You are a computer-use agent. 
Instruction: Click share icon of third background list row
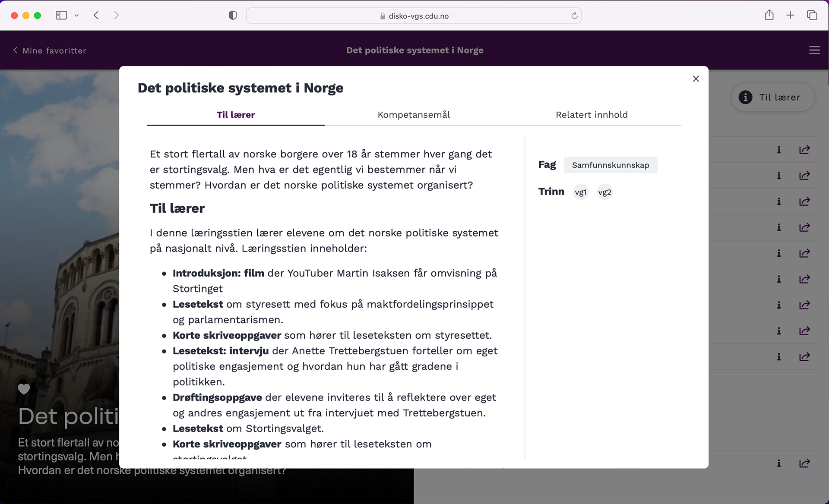pyautogui.click(x=804, y=202)
